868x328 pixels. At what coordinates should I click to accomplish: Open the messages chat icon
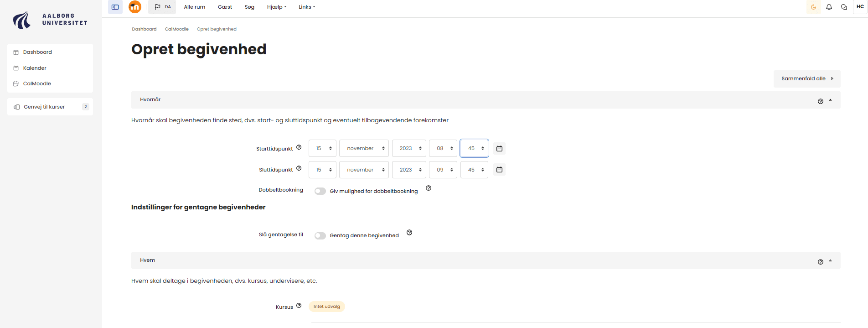pyautogui.click(x=844, y=7)
